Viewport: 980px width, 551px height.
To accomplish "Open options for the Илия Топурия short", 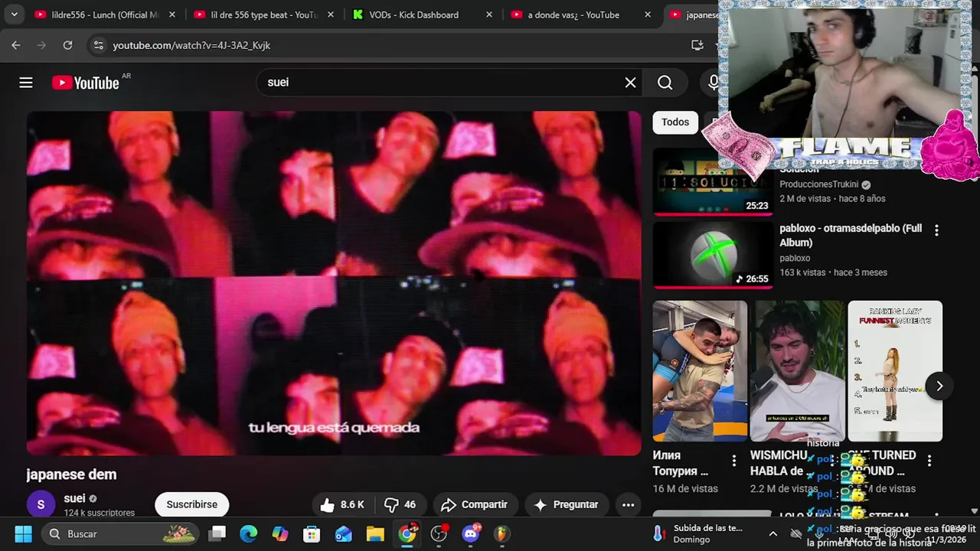I will click(733, 461).
